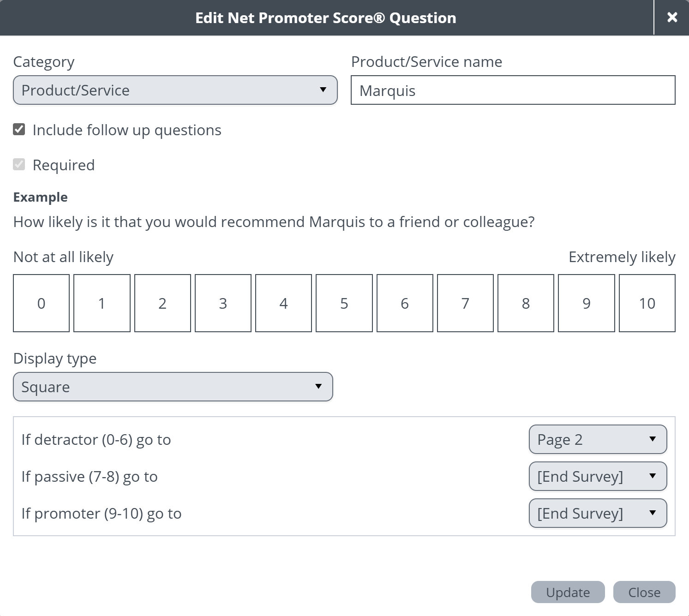Select score box 6
689x616 pixels.
click(405, 303)
